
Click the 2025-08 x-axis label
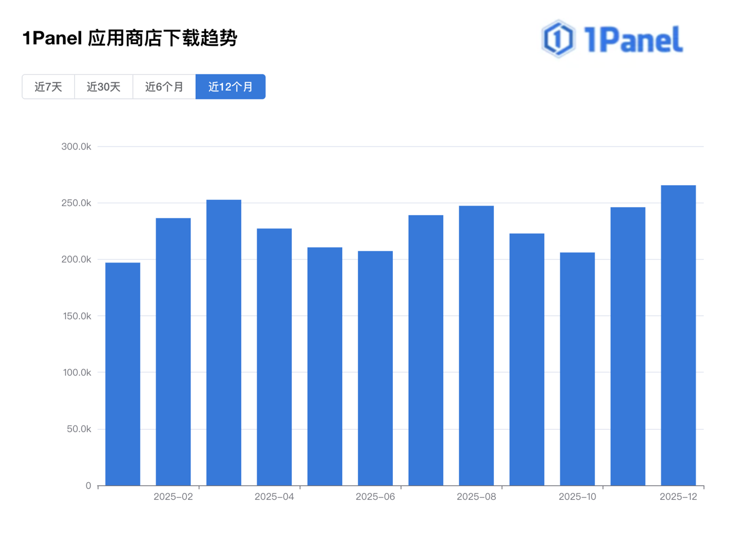(476, 496)
